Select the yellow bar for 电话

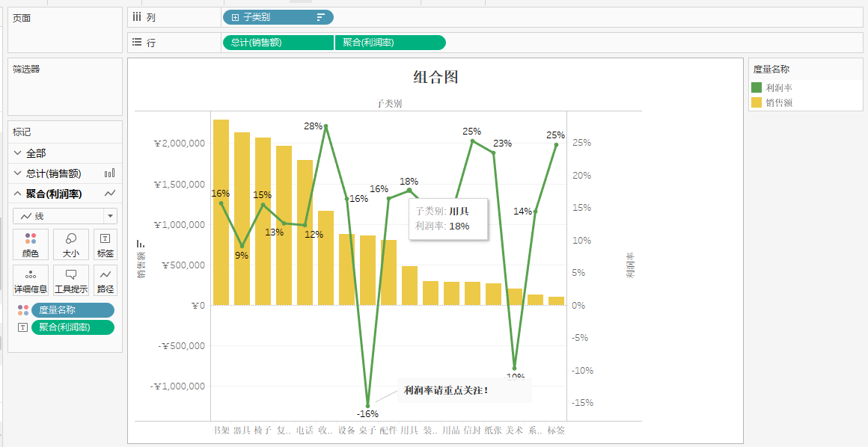click(305, 232)
